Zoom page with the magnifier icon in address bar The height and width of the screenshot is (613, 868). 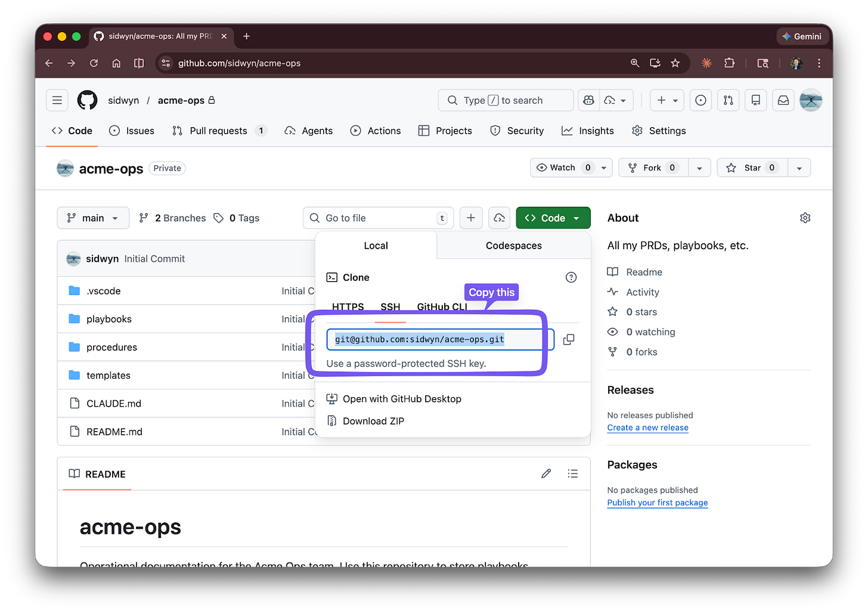point(635,63)
